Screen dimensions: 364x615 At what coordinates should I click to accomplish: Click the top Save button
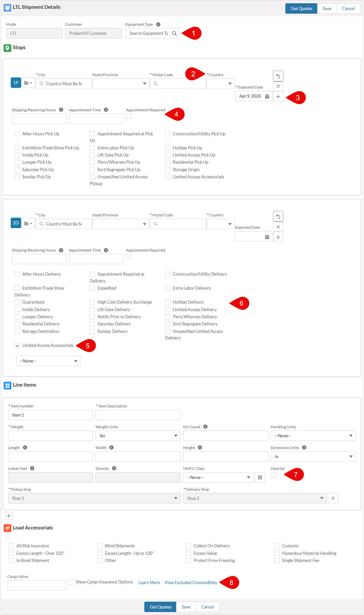click(x=327, y=8)
